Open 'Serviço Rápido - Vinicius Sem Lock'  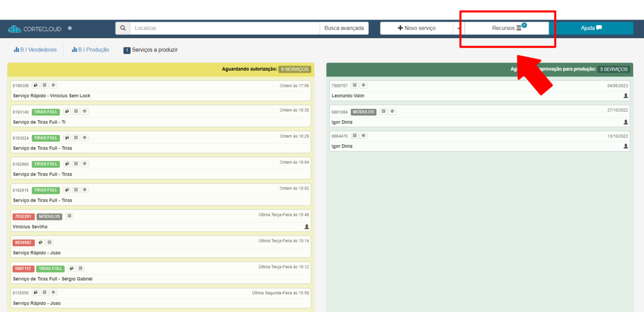(52, 96)
